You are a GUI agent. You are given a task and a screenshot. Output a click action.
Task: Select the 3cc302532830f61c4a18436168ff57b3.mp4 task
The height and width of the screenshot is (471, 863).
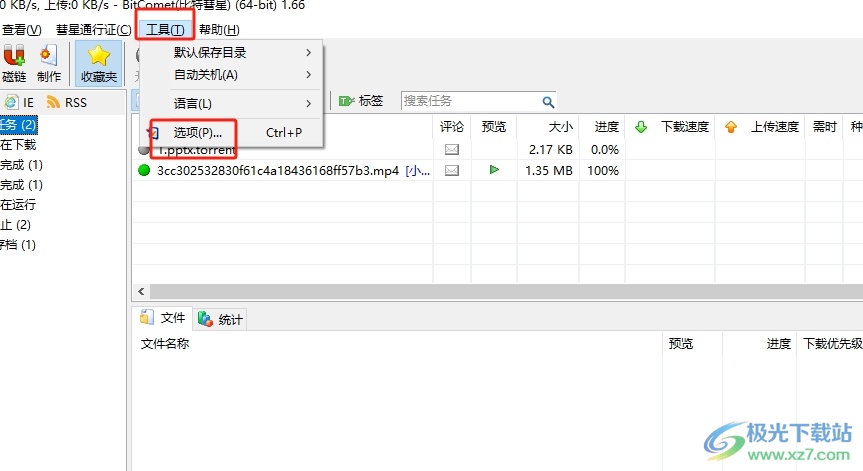click(278, 171)
